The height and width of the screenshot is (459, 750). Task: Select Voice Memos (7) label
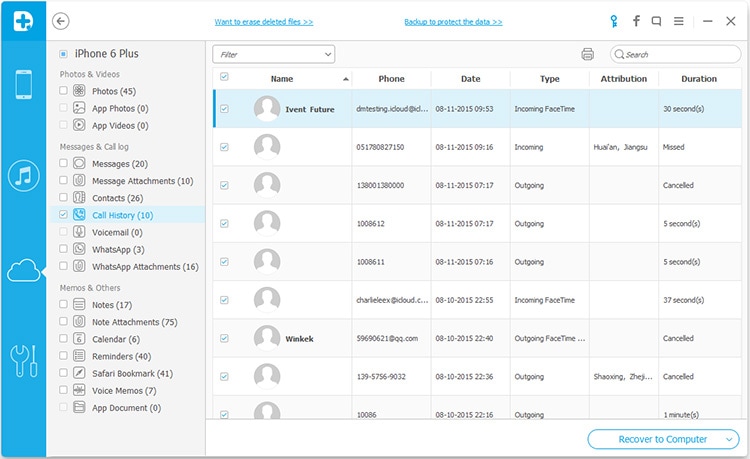[124, 391]
